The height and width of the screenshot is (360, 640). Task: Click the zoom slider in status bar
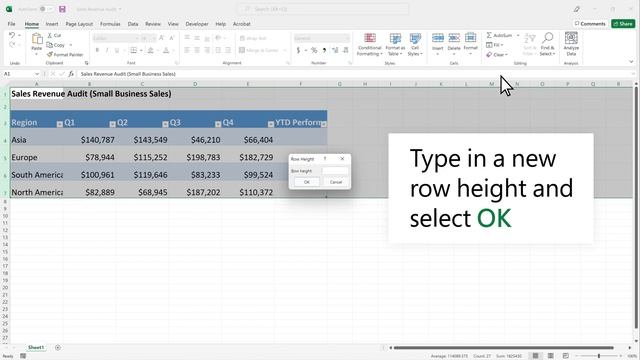pos(599,356)
